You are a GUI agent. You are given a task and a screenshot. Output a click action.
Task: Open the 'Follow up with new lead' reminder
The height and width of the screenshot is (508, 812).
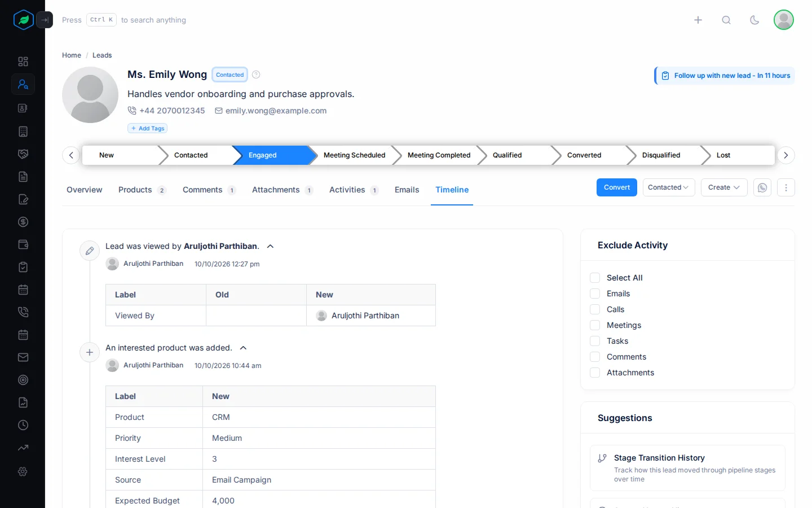[725, 76]
